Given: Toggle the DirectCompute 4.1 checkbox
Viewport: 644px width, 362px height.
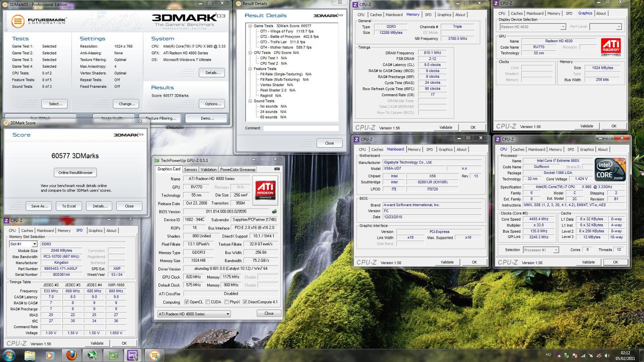Looking at the screenshot, I should click(x=245, y=302).
